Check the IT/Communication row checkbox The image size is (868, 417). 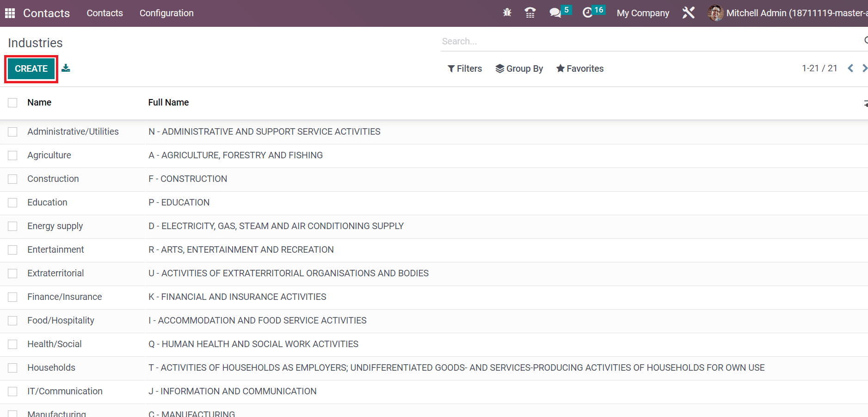[x=12, y=392]
